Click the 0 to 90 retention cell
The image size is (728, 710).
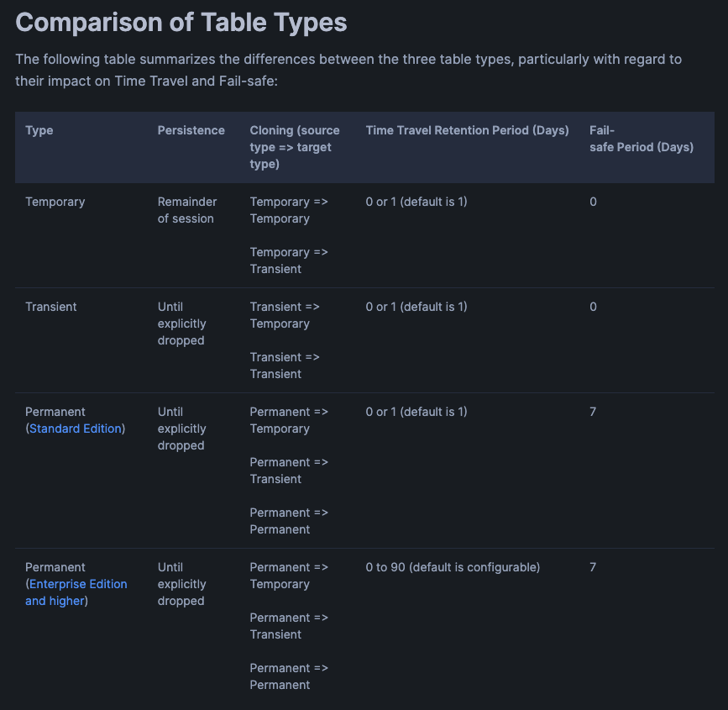453,567
